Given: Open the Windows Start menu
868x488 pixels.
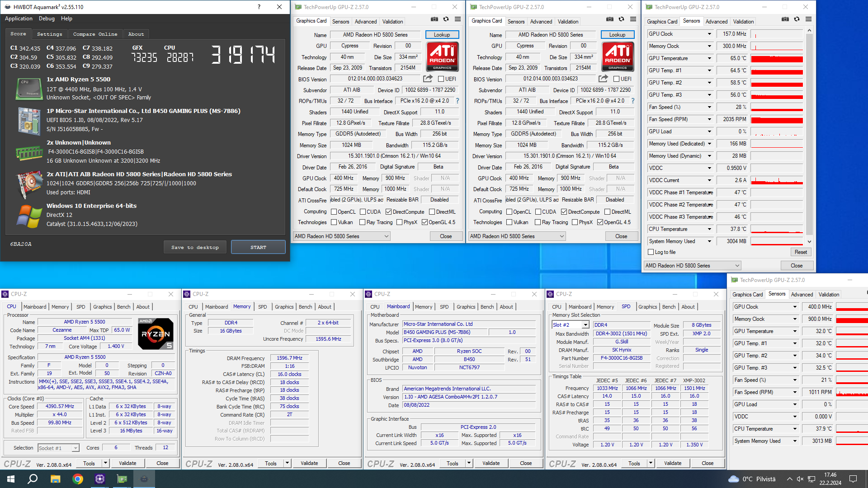Looking at the screenshot, I should 11,479.
